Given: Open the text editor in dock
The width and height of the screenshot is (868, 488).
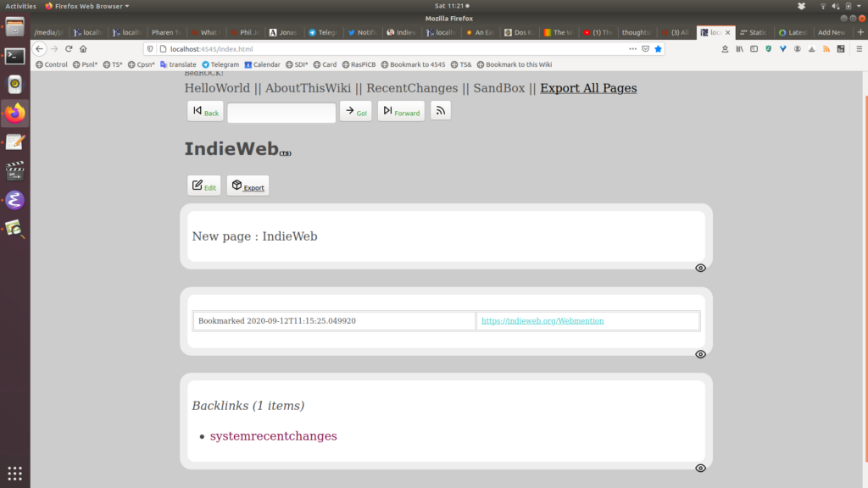Looking at the screenshot, I should tap(15, 142).
